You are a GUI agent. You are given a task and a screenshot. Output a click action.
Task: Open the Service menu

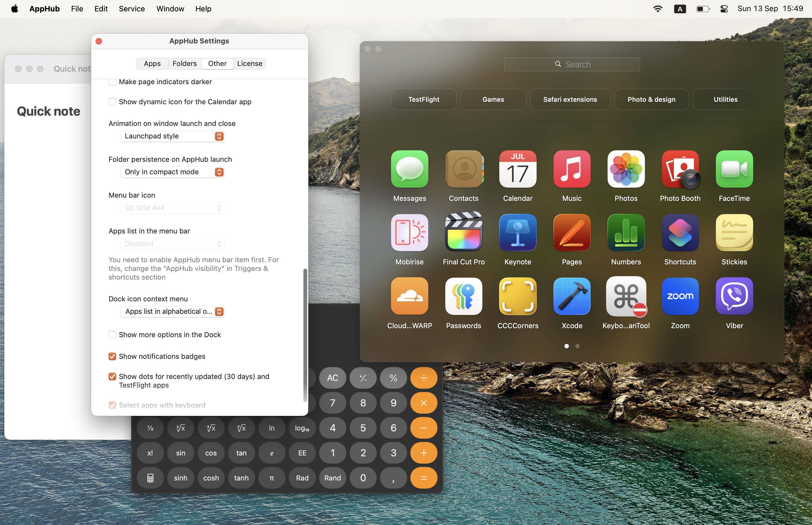[132, 9]
